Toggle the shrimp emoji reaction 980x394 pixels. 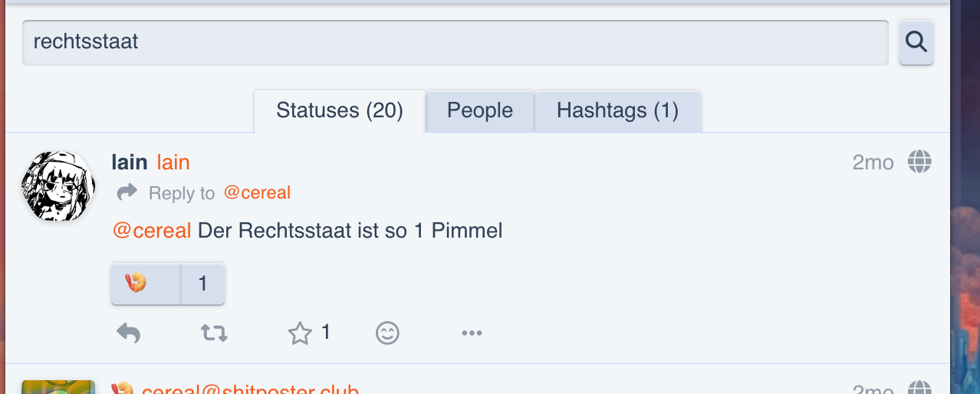[x=146, y=284]
